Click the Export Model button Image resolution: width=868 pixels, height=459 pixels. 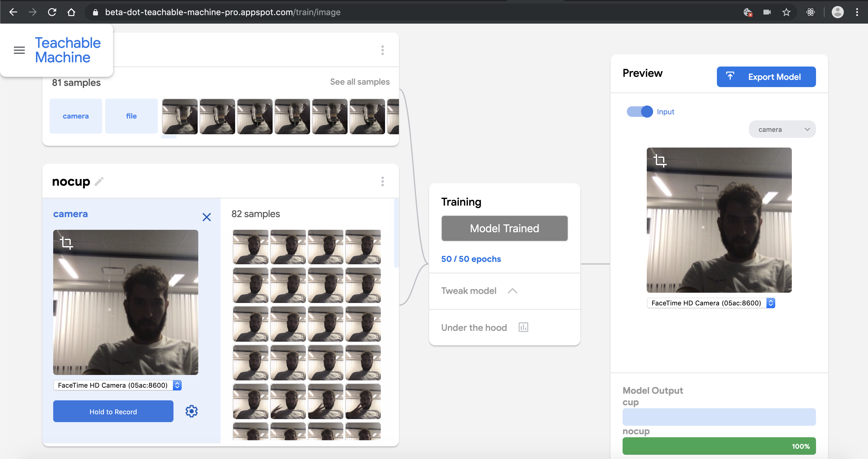pos(766,77)
